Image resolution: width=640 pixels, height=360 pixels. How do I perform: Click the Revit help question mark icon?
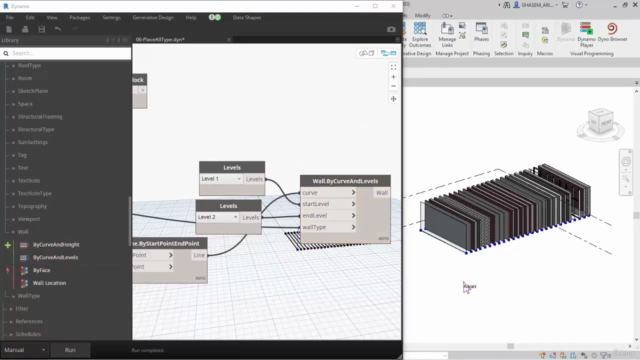[579, 5]
